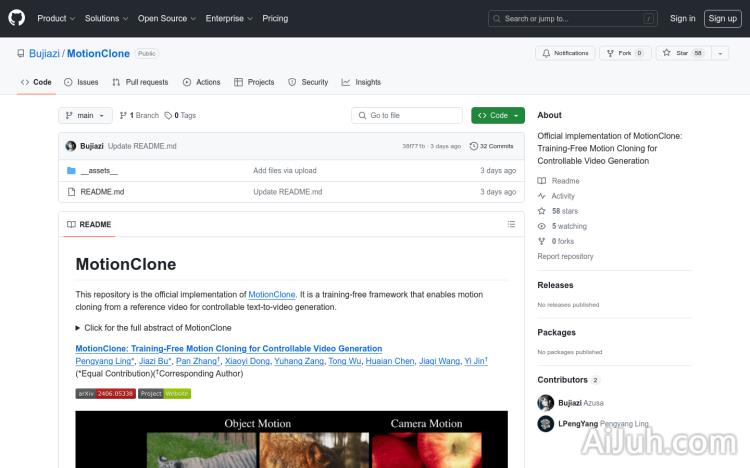Open the star lists dropdown arrow

coord(720,53)
